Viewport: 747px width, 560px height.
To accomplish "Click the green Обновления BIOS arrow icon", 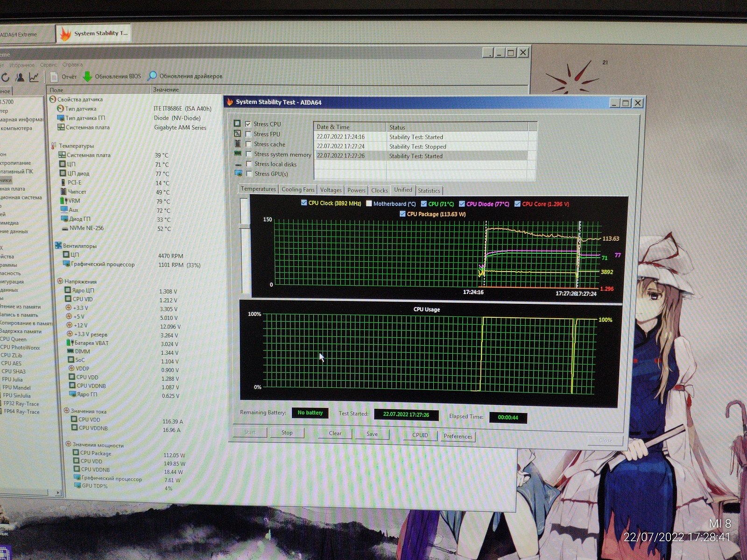I will pyautogui.click(x=87, y=77).
